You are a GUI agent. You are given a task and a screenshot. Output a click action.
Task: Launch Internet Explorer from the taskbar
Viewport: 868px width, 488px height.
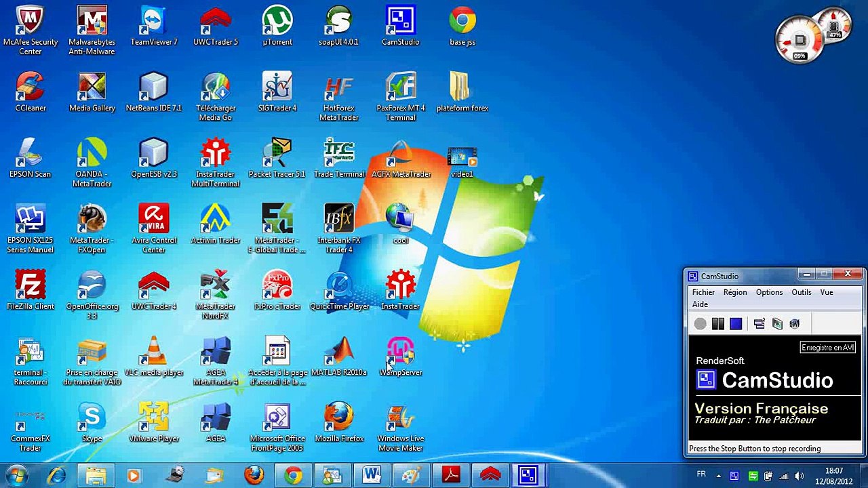point(56,476)
